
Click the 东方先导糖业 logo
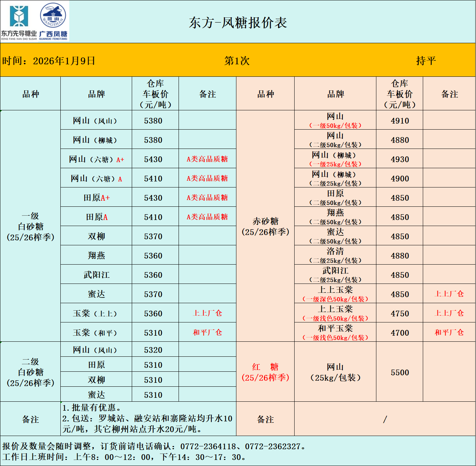[x=19, y=21]
